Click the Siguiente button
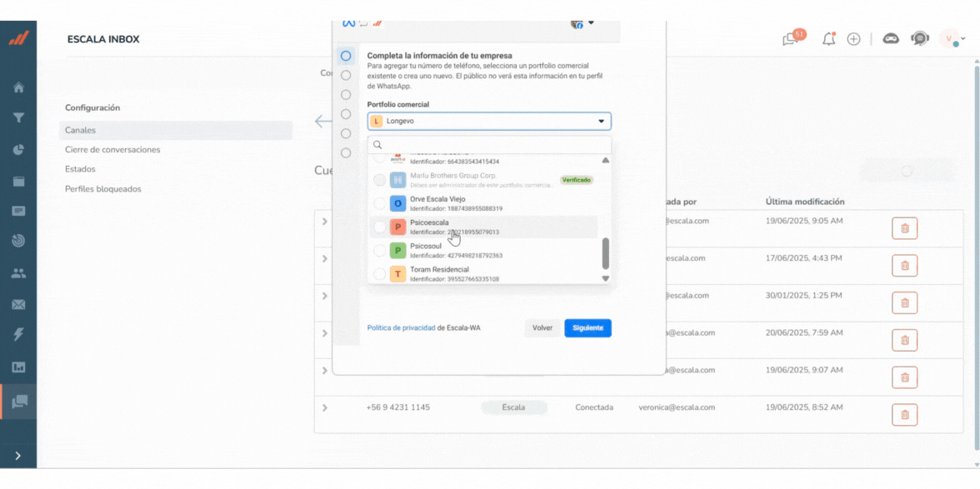The width and height of the screenshot is (980, 489). pyautogui.click(x=587, y=328)
